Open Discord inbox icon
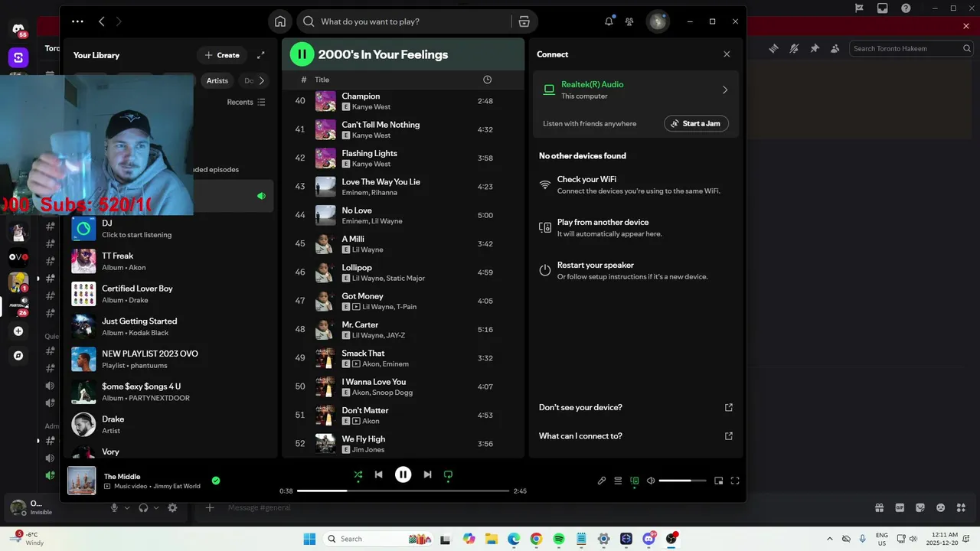The width and height of the screenshot is (980, 551). click(883, 8)
